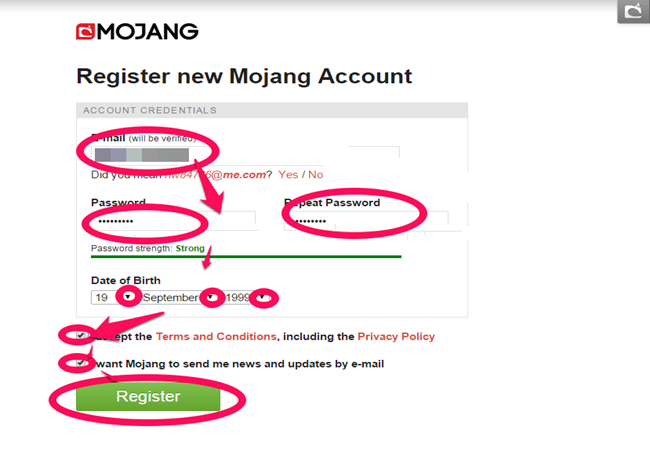
Task: Click the Mojang logo in the header
Action: point(137,31)
